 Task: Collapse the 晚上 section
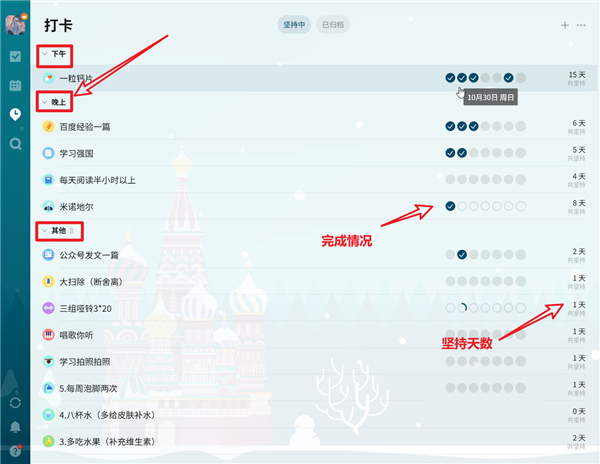45,102
